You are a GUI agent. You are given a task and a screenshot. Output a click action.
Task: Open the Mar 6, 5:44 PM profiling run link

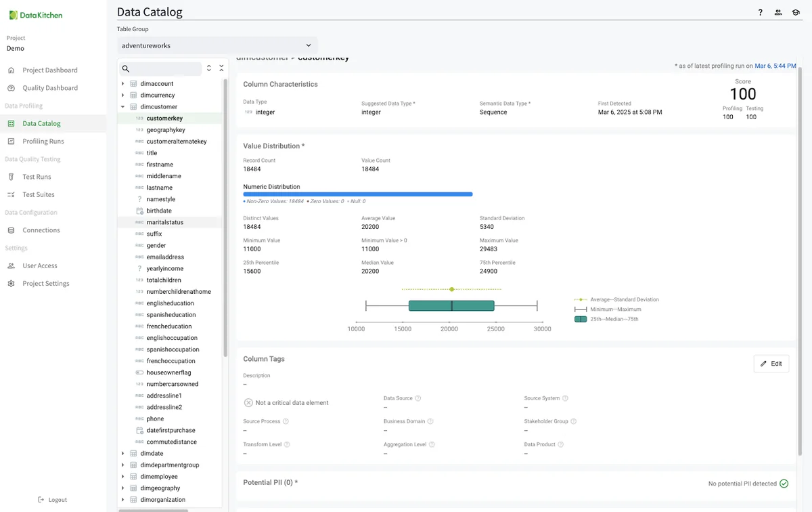775,66
